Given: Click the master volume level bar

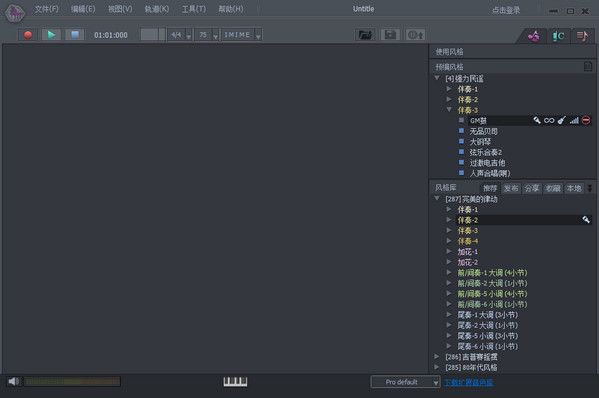Looking at the screenshot, I should (x=72, y=381).
